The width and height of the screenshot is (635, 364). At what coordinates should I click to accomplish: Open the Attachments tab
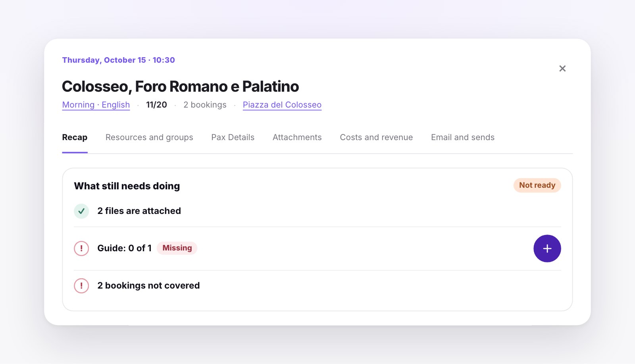[x=297, y=137]
